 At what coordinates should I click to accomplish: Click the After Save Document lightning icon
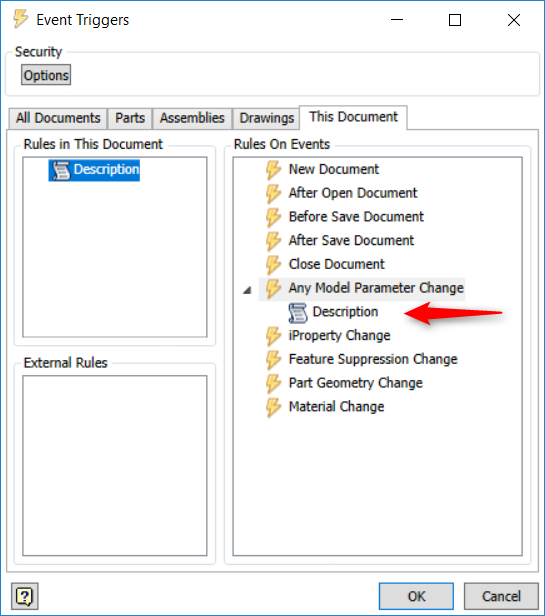pos(273,241)
